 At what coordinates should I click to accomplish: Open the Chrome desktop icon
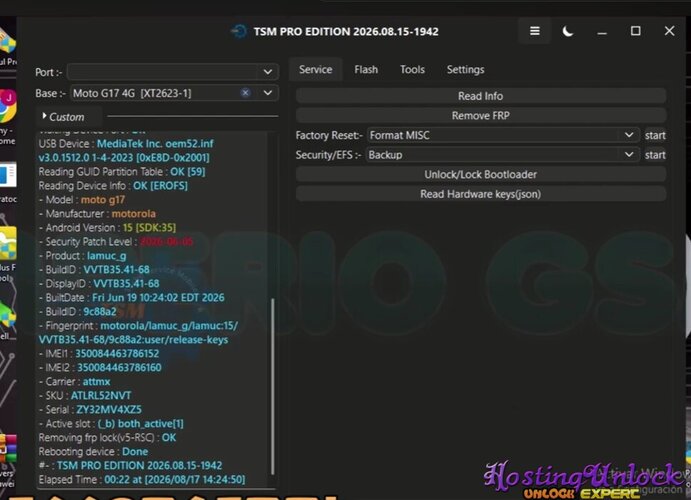tap(7, 106)
